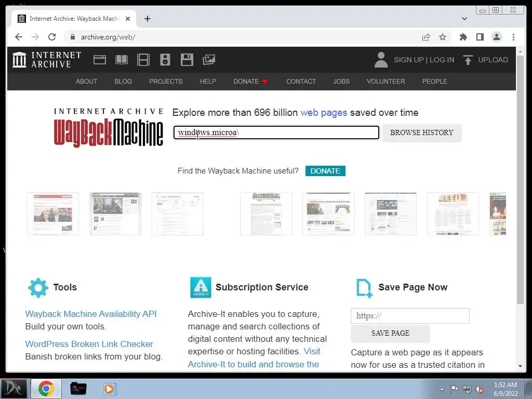Click the SAVE PAGE button

coord(390,333)
